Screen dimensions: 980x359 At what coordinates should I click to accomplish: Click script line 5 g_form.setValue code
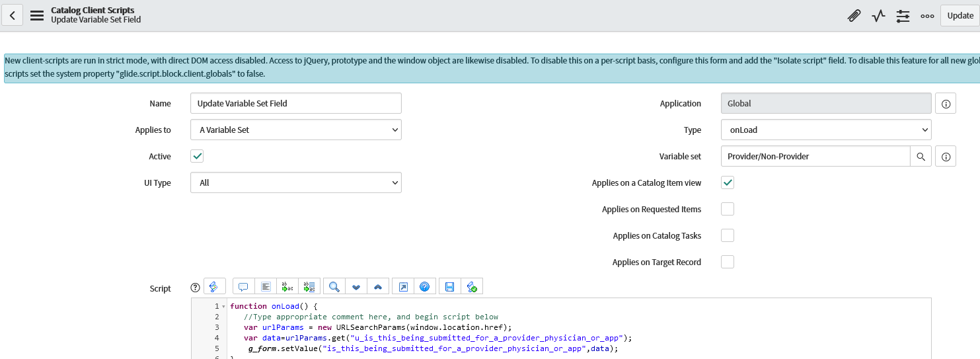click(433, 348)
